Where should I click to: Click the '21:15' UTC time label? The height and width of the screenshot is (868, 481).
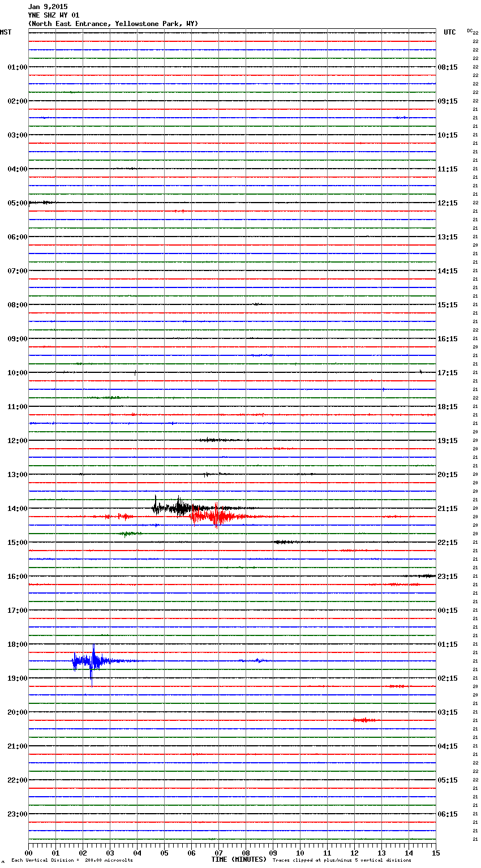click(448, 509)
